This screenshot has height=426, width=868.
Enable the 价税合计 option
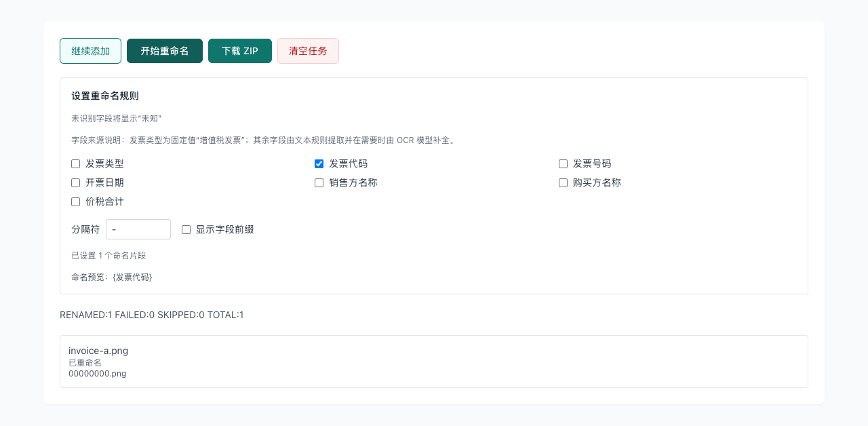point(75,201)
